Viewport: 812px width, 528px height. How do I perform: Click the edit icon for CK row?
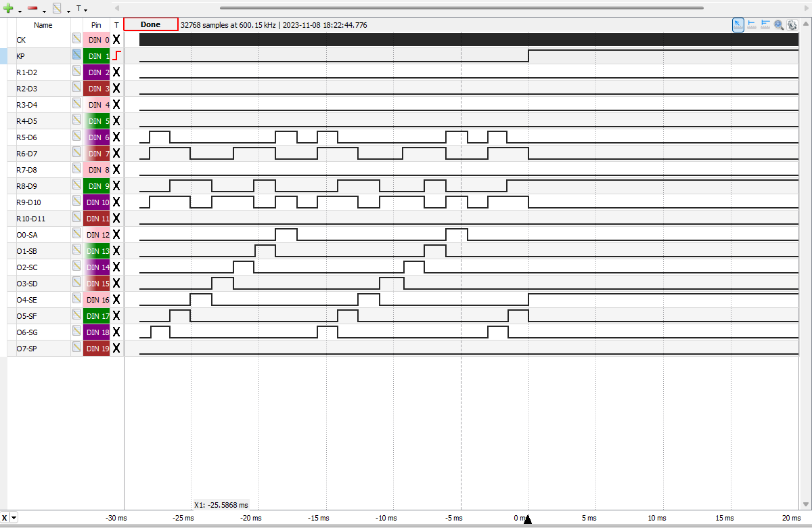click(77, 39)
